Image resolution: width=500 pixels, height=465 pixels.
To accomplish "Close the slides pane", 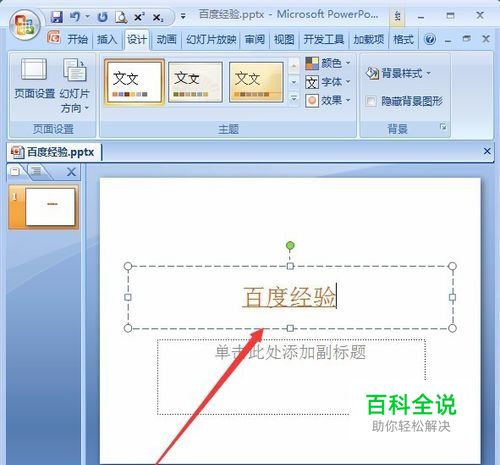I will 71,172.
